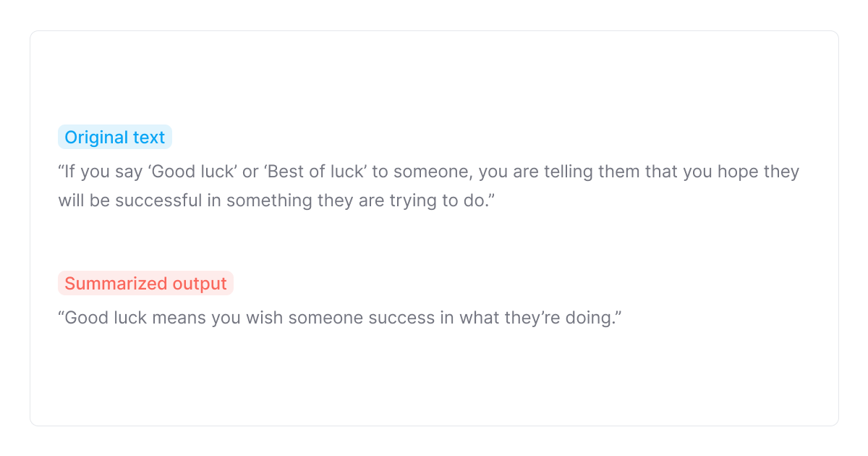
Task: Click 'they're' in the summarized output
Action: pyautogui.click(x=532, y=318)
